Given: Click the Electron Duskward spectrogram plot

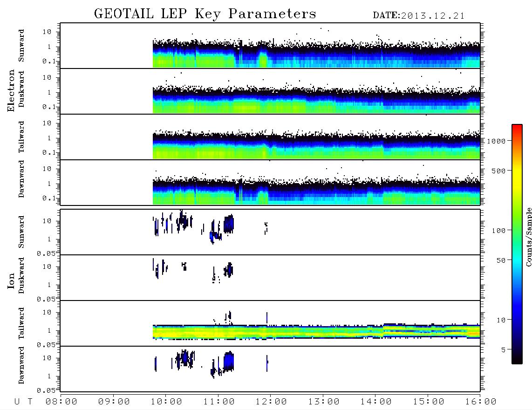Looking at the screenshot, I should pos(270,91).
